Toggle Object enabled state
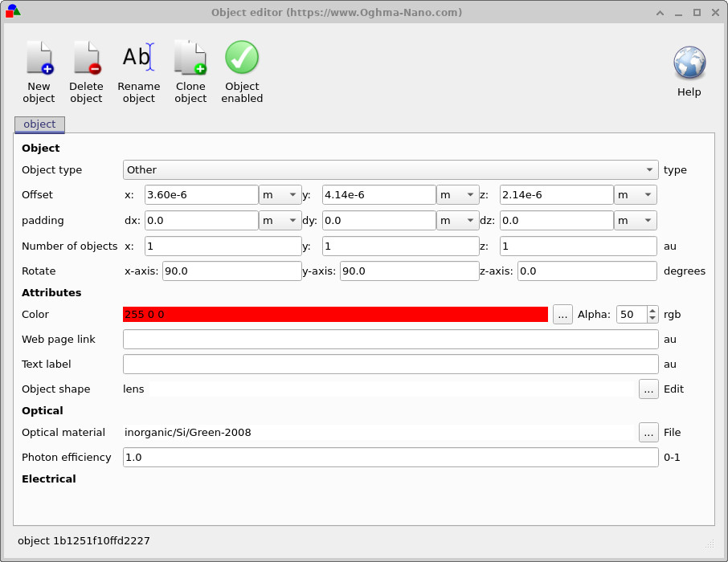 click(241, 71)
